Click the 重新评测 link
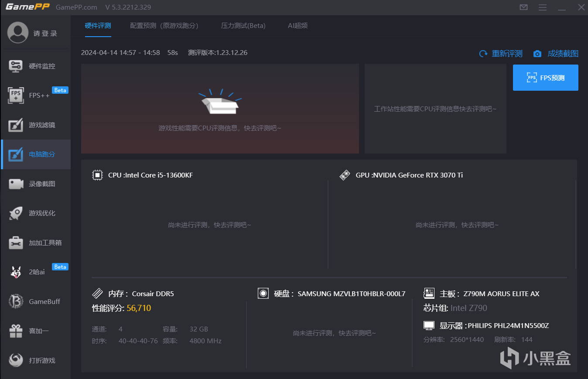Viewport: 588px width, 379px height. click(507, 54)
